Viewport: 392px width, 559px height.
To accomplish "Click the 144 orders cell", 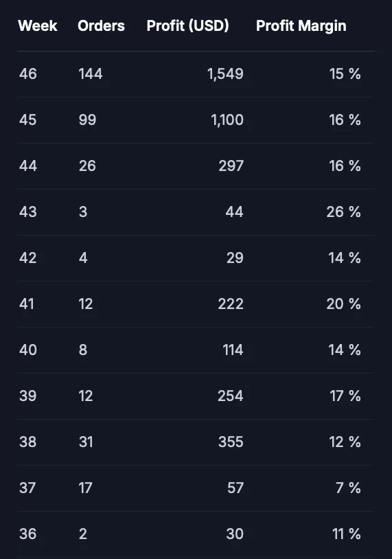I will [91, 73].
